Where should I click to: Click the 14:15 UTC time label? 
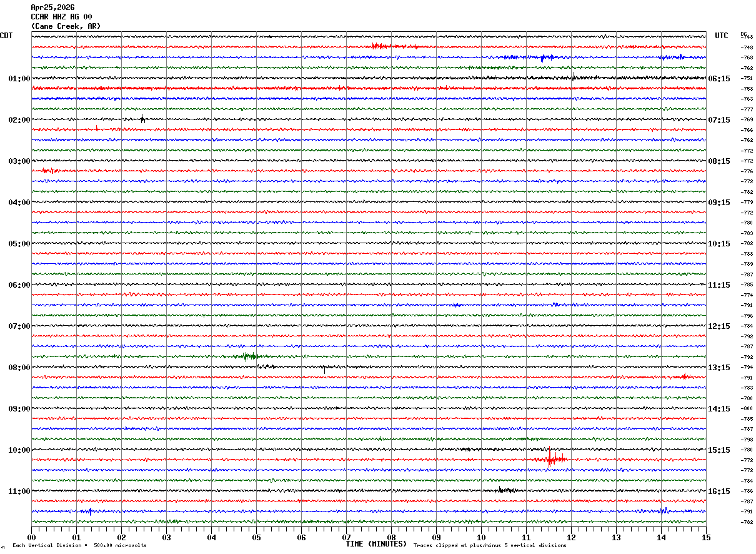coord(720,409)
